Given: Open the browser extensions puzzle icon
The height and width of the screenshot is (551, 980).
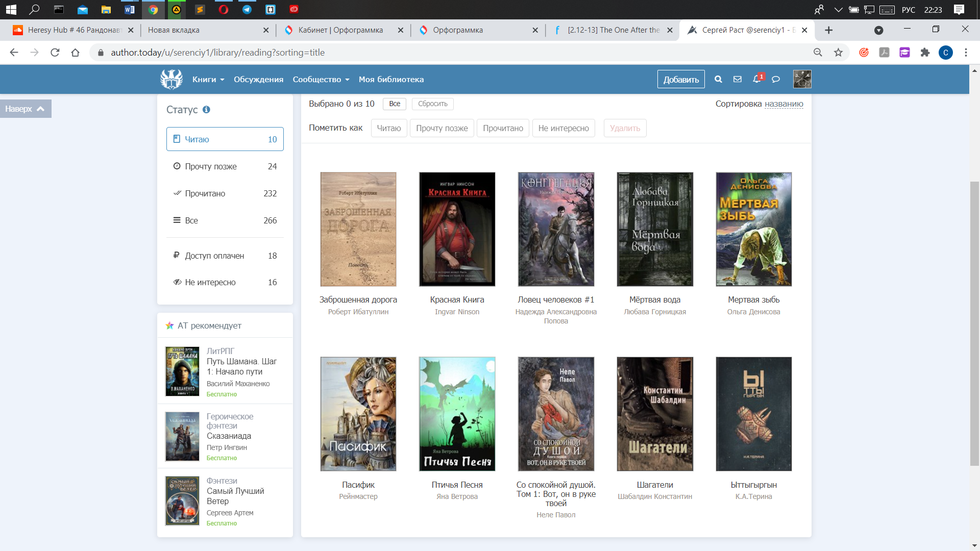Looking at the screenshot, I should [x=925, y=53].
